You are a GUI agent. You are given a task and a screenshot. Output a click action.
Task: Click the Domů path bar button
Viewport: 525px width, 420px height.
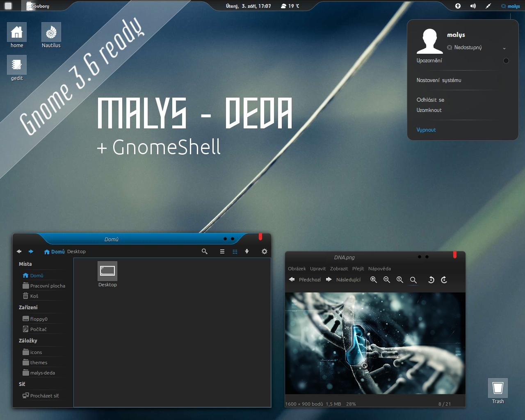55,251
